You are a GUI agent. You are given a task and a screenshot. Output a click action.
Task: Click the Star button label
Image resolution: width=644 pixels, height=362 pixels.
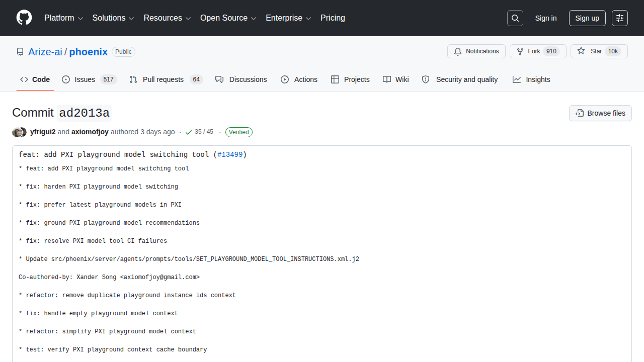click(x=596, y=51)
